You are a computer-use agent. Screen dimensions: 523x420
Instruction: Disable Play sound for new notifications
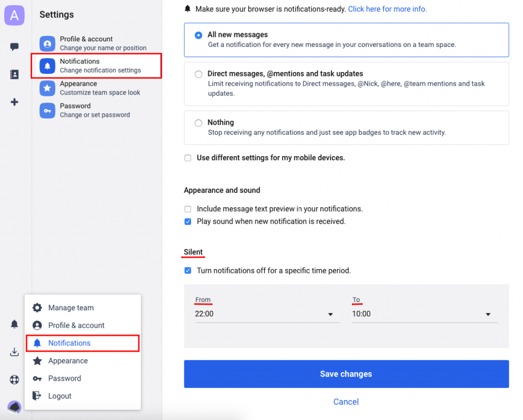[x=187, y=221]
